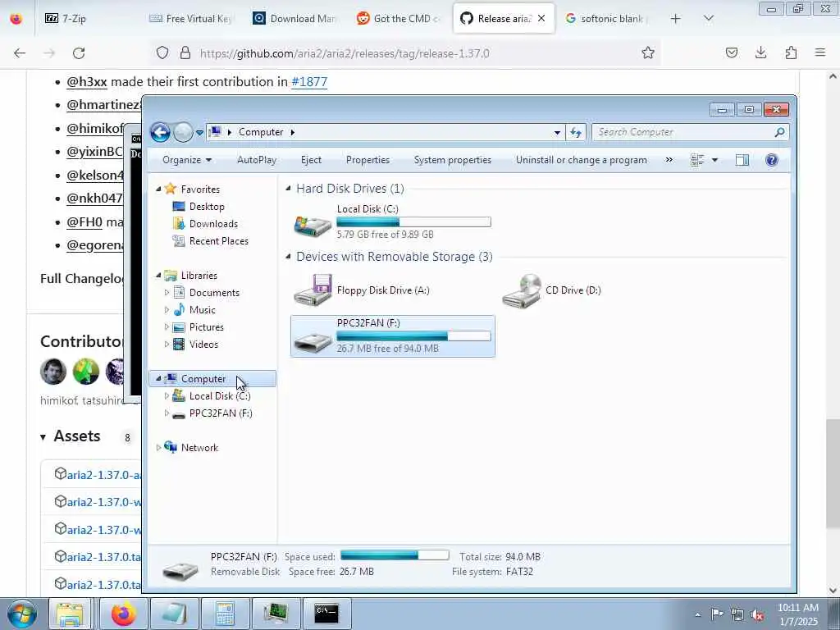Expand the Documents library node

coord(167,293)
